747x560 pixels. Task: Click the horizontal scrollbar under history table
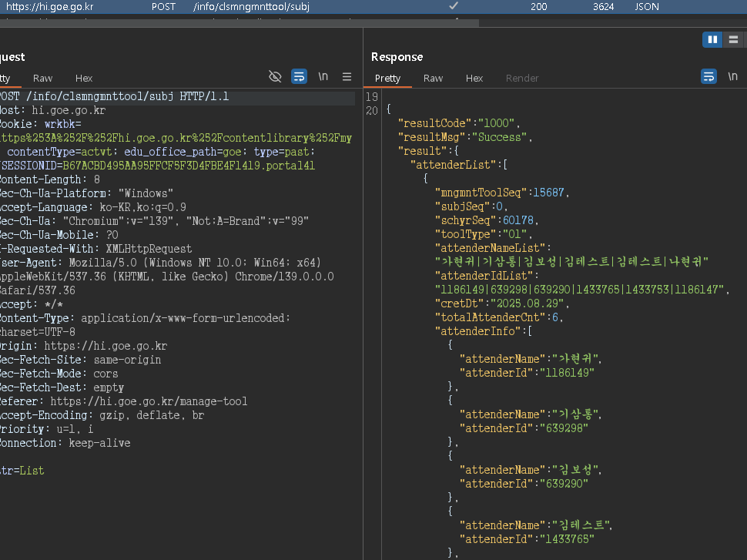239,23
